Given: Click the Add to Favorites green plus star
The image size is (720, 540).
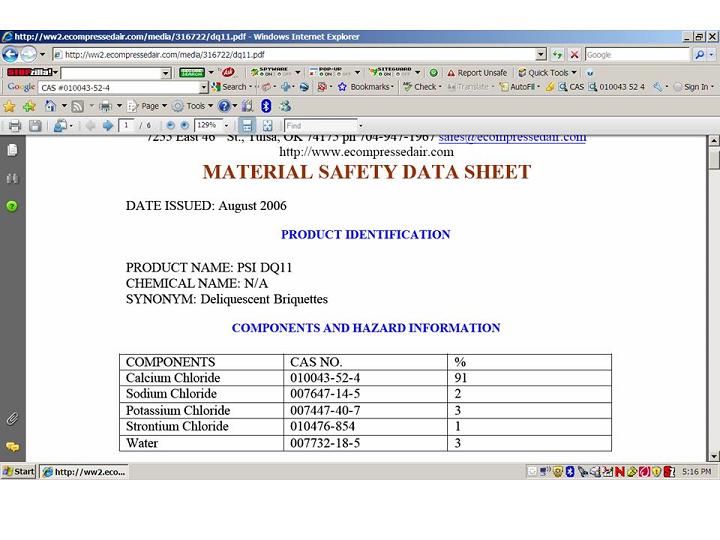Looking at the screenshot, I should [x=29, y=107].
